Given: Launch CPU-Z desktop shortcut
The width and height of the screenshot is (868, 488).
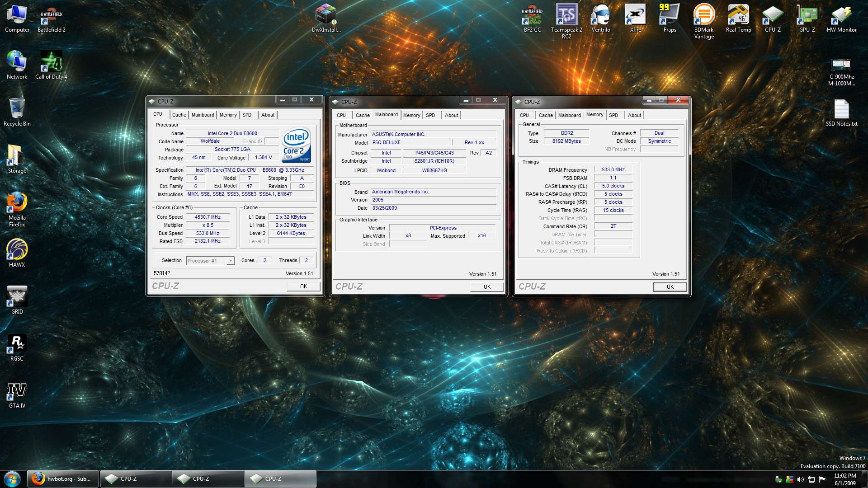Looking at the screenshot, I should point(773,19).
